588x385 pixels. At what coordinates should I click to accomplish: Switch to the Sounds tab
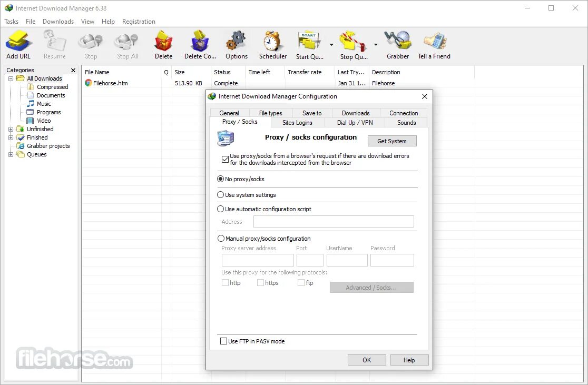point(407,123)
